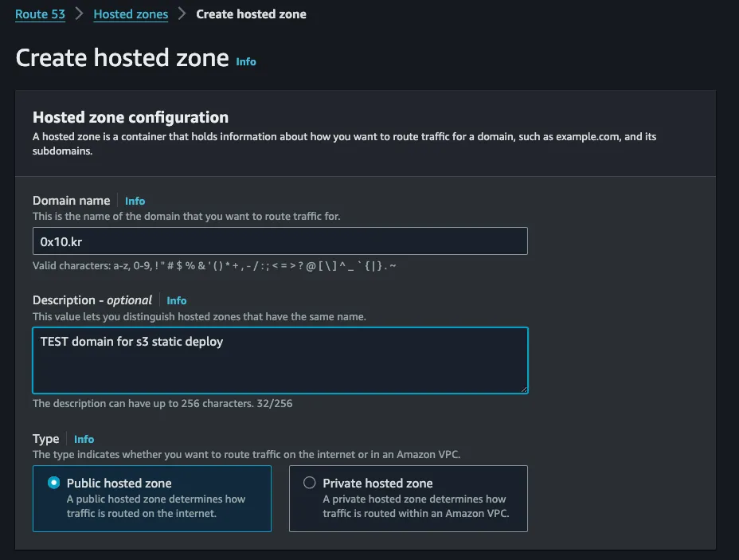
Task: Click the breadcrumb chevron after Hosted zones
Action: click(x=182, y=14)
